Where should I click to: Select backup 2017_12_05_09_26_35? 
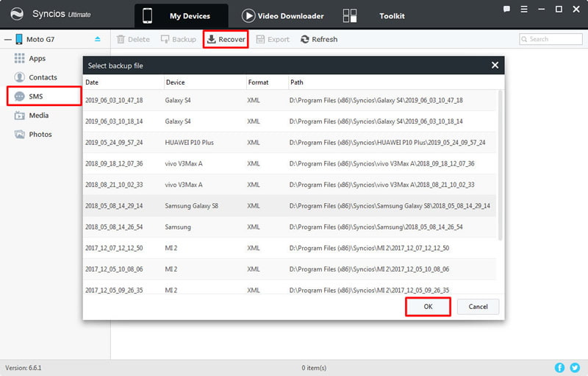click(290, 288)
